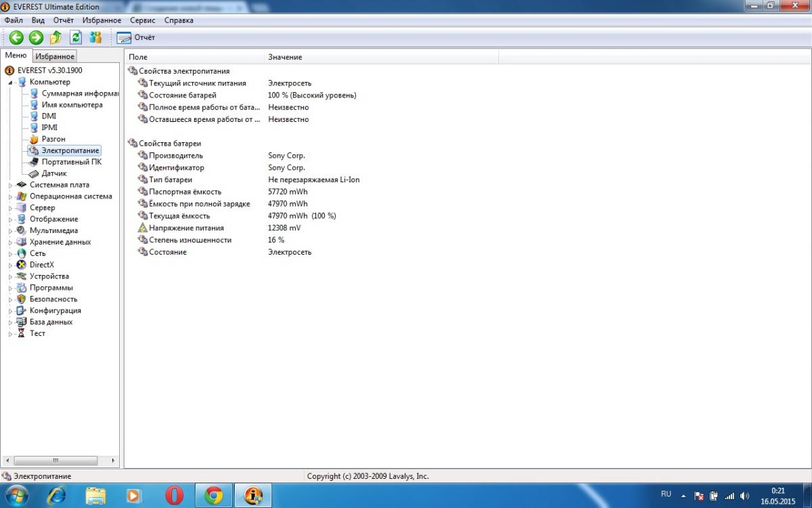The width and height of the screenshot is (812, 508).
Task: Open the Избранное menu in menu bar
Action: click(101, 20)
